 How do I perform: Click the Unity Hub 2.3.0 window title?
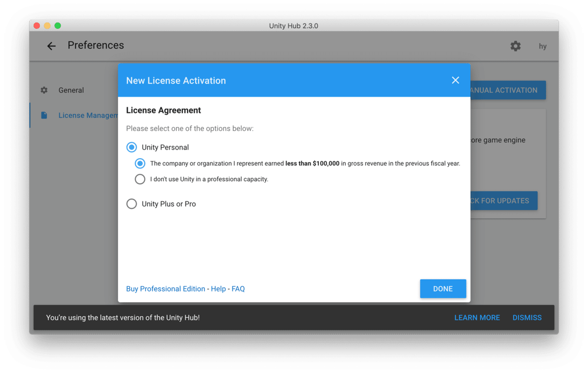click(x=294, y=26)
